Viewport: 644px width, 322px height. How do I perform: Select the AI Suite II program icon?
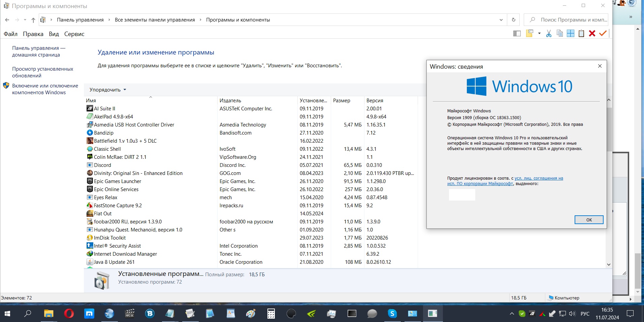click(90, 109)
